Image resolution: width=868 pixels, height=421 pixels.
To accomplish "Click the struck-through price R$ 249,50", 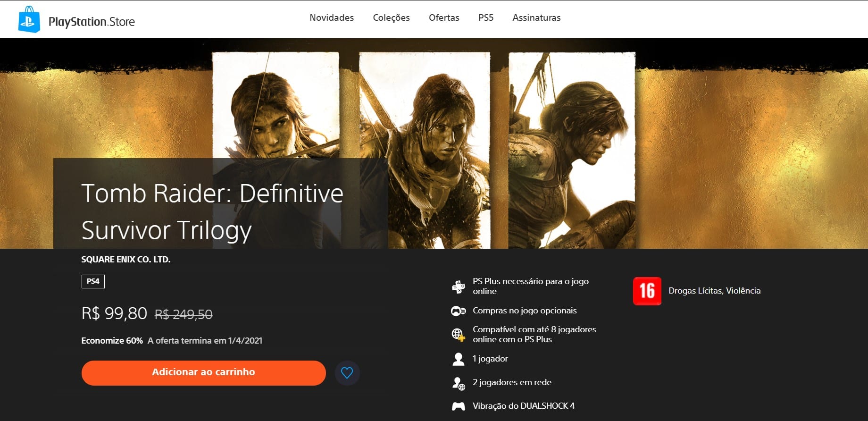I will coord(184,314).
